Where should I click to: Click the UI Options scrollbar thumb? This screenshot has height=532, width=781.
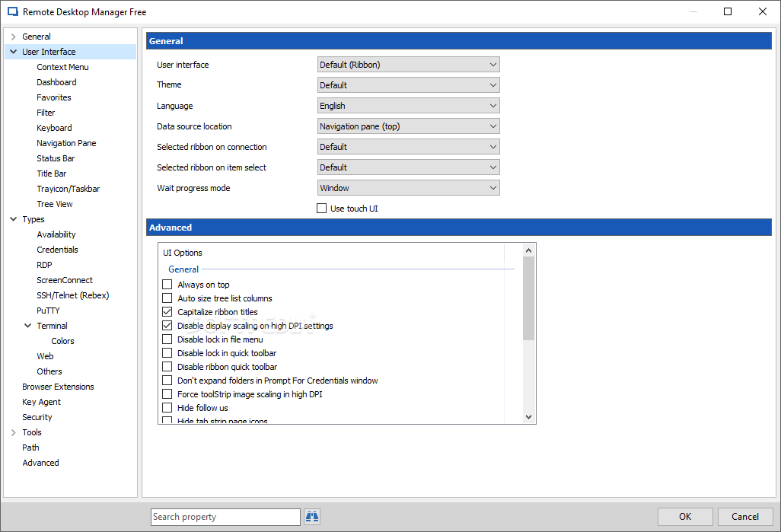(528, 298)
